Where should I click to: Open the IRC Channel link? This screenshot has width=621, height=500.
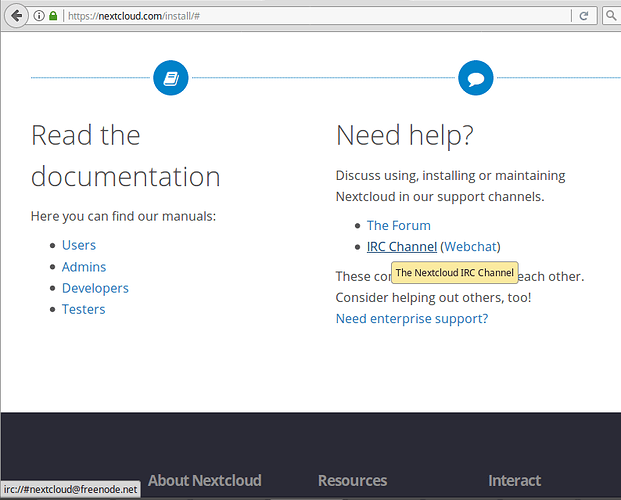point(402,246)
